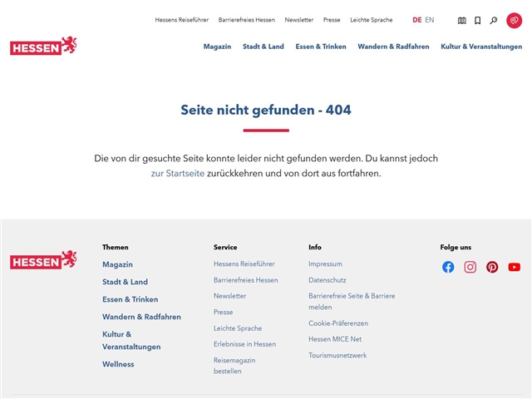The image size is (532, 399).
Task: Open the YouTube social icon
Action: (514, 267)
